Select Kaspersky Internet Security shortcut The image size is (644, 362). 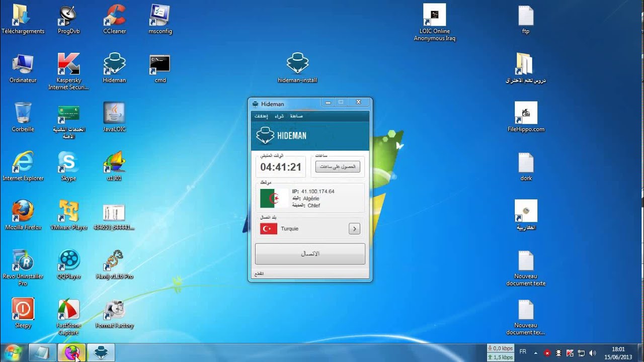point(68,71)
